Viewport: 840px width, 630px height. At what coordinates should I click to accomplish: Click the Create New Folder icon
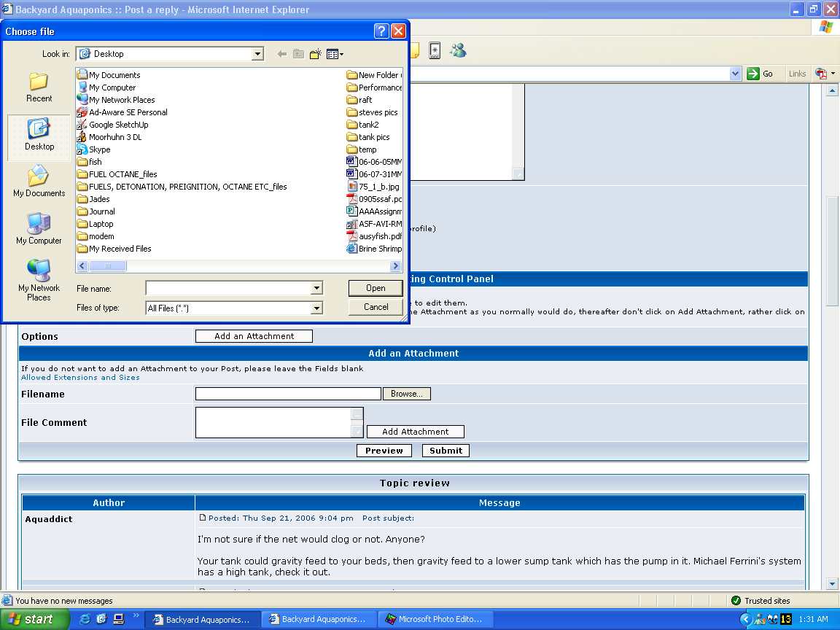tap(316, 54)
